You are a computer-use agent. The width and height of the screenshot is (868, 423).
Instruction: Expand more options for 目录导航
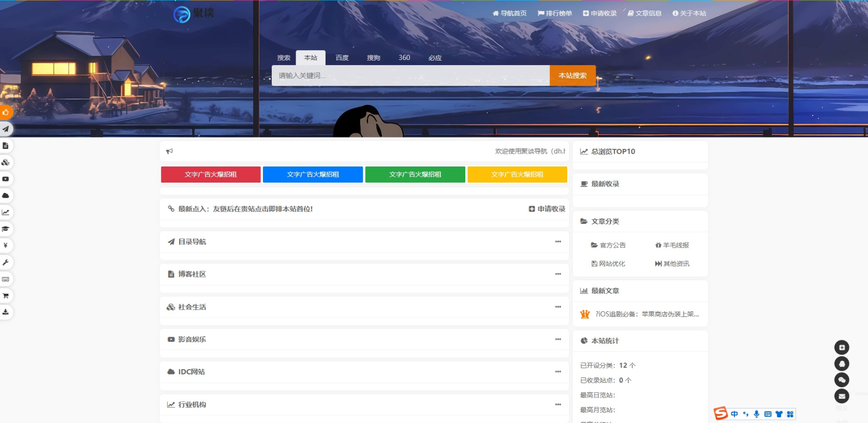[558, 241]
